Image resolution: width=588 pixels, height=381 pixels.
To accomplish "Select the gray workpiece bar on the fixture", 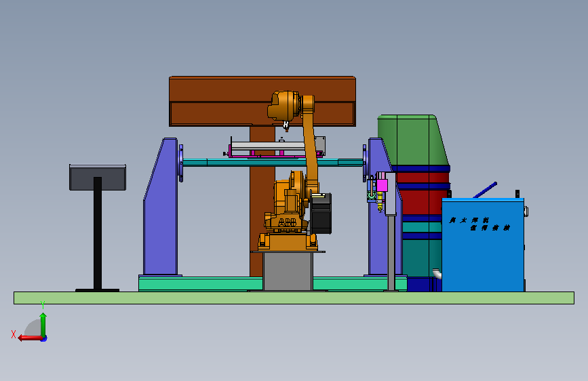I will pos(268,146).
